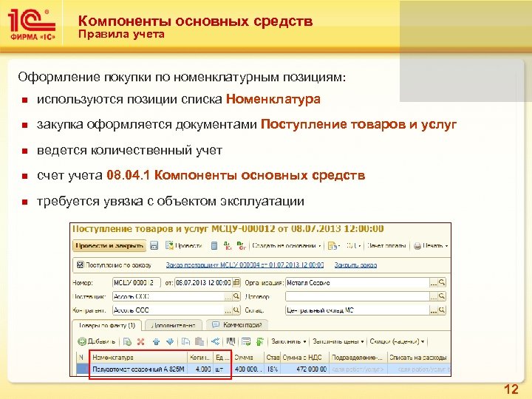Click into the date field 08.07.2013

(x=204, y=282)
